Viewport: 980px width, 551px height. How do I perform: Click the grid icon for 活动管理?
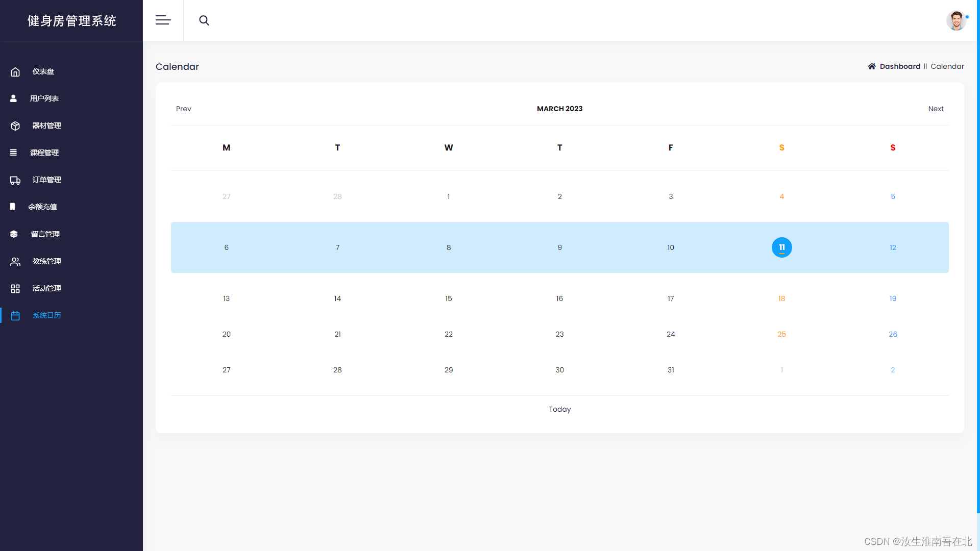point(15,289)
